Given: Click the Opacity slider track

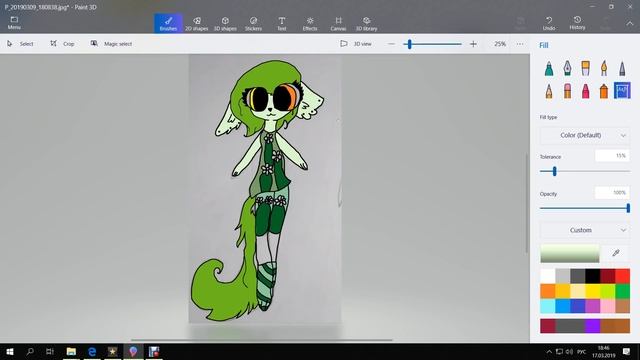Looking at the screenshot, I should pyautogui.click(x=585, y=208).
